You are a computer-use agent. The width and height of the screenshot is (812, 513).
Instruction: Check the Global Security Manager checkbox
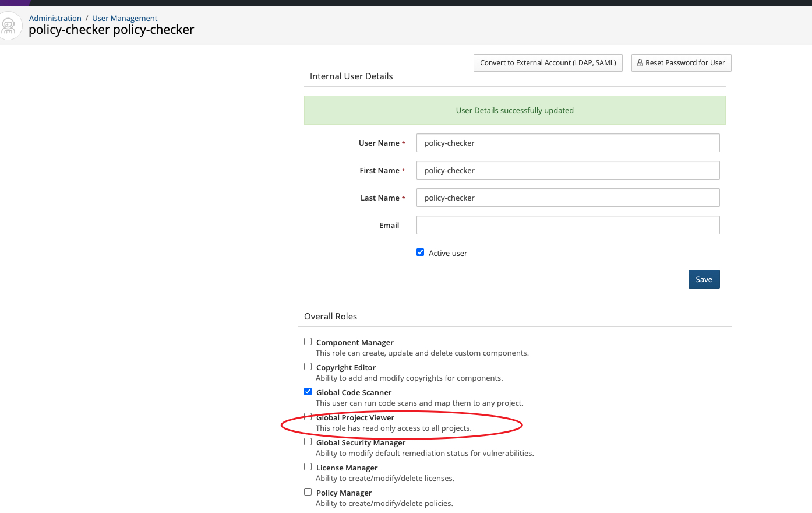point(308,441)
